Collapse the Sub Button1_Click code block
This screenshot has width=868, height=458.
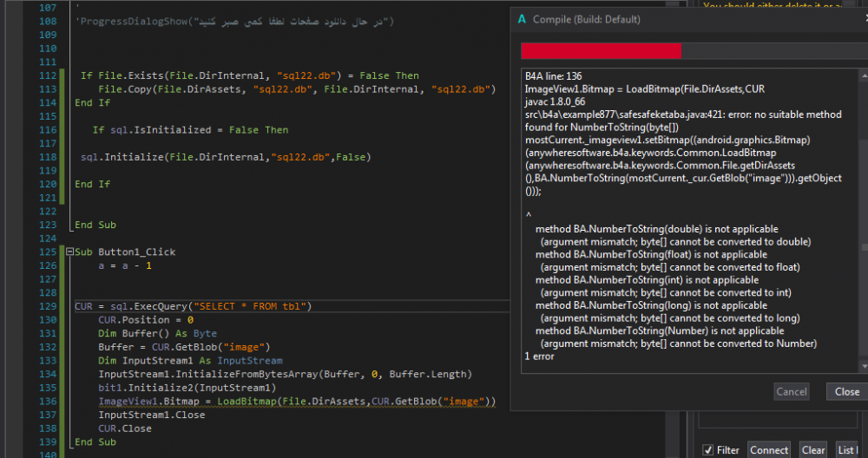(x=70, y=252)
